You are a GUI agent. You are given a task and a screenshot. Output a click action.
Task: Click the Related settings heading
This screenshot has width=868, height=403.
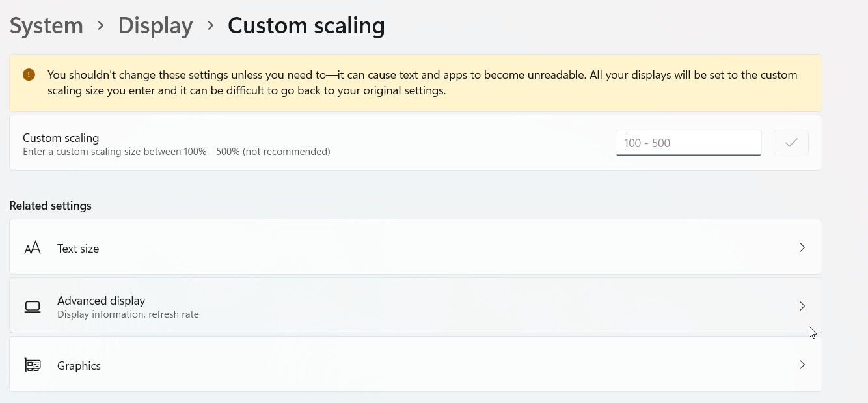[x=50, y=206]
